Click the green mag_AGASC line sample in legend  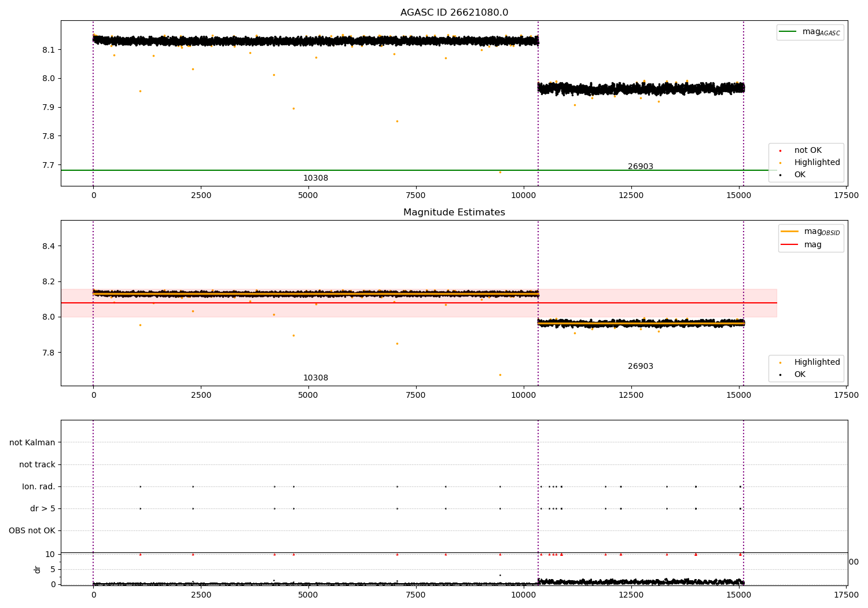[x=788, y=32]
